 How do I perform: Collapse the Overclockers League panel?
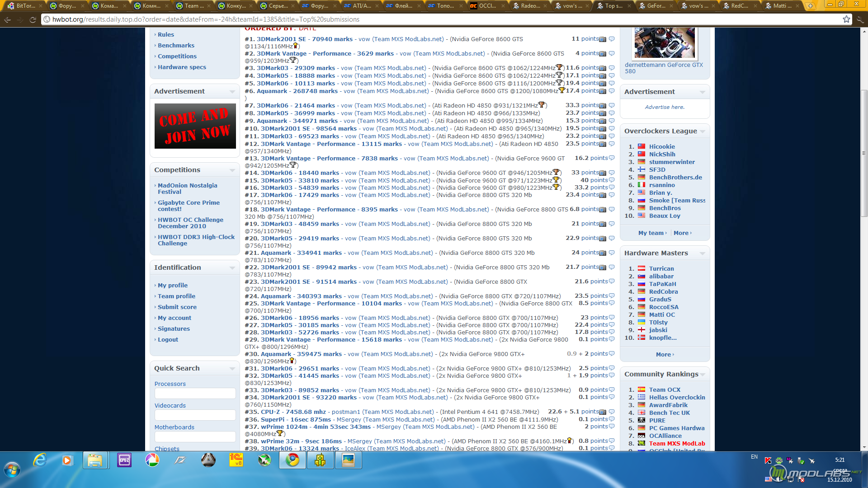tap(703, 131)
